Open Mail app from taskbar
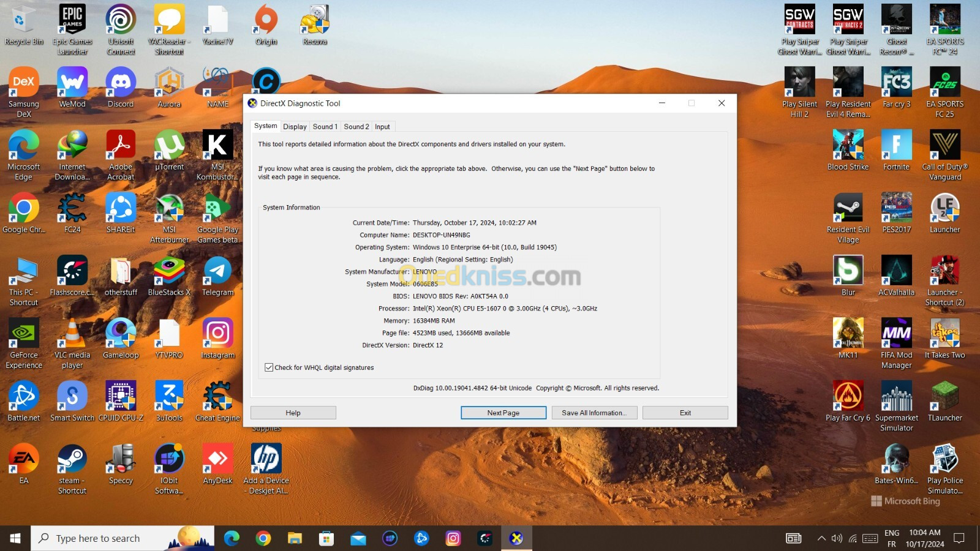The image size is (980, 551). point(358,538)
